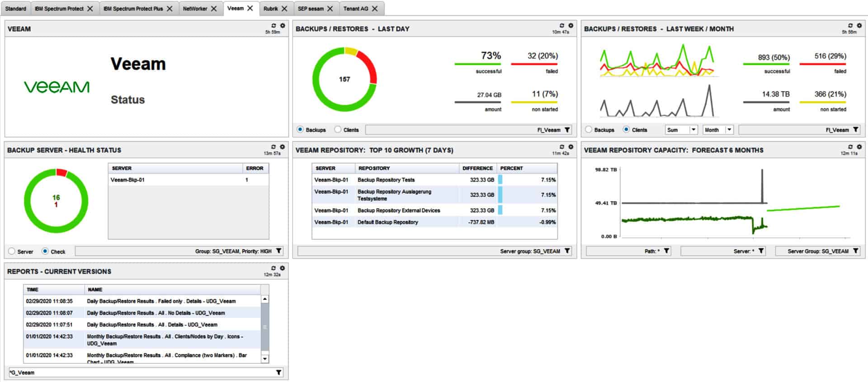Screen dimensions: 868x382
Task: Switch to the NetWorker tab
Action: click(195, 9)
